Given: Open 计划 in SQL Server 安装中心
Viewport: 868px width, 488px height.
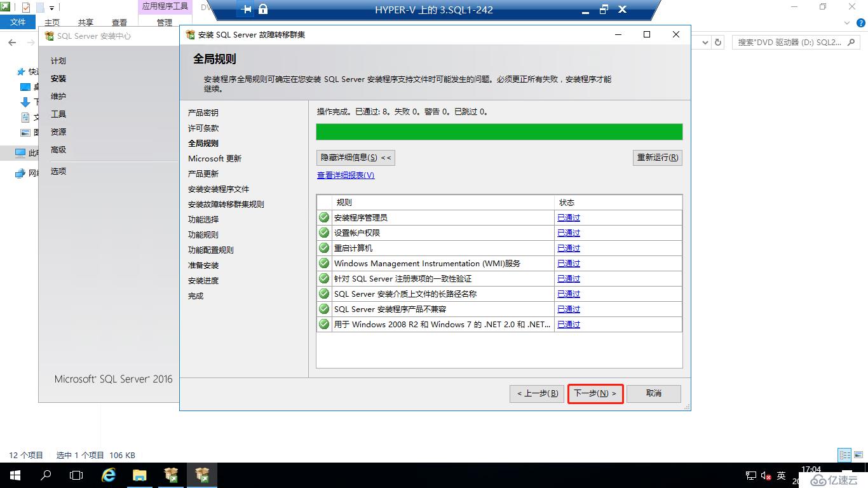Looking at the screenshot, I should click(58, 60).
